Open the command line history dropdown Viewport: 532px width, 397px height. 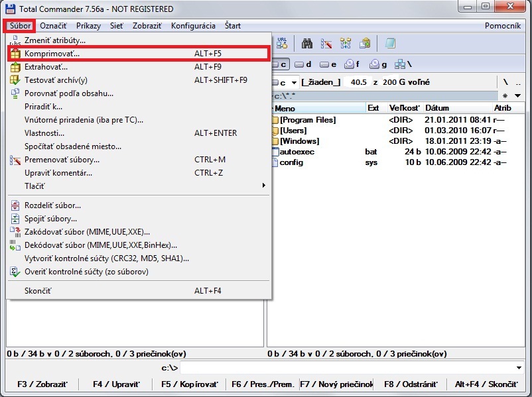coord(519,368)
